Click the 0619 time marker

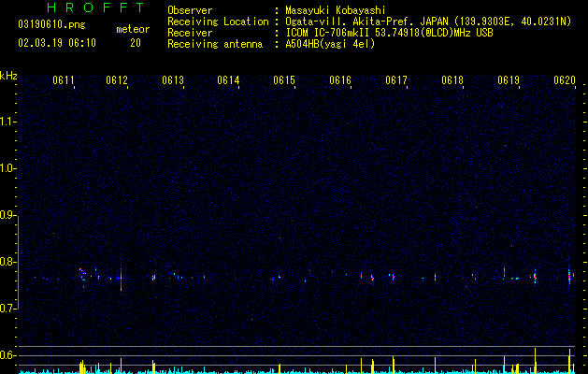tap(509, 80)
